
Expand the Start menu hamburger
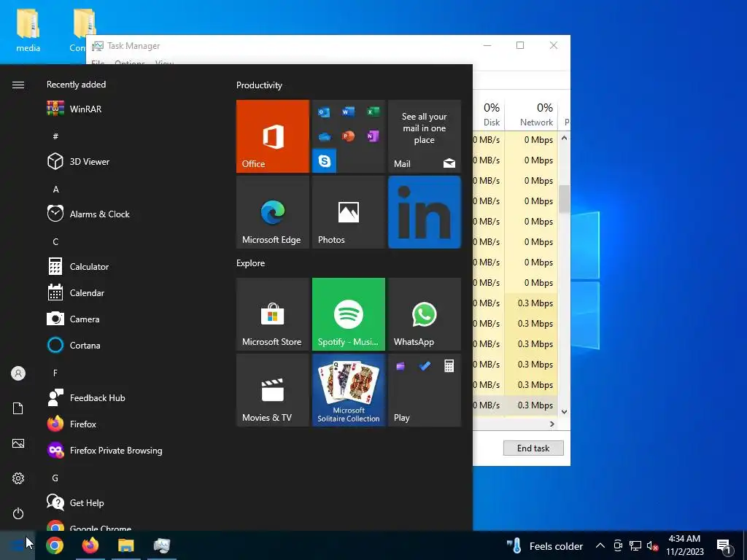click(x=18, y=85)
